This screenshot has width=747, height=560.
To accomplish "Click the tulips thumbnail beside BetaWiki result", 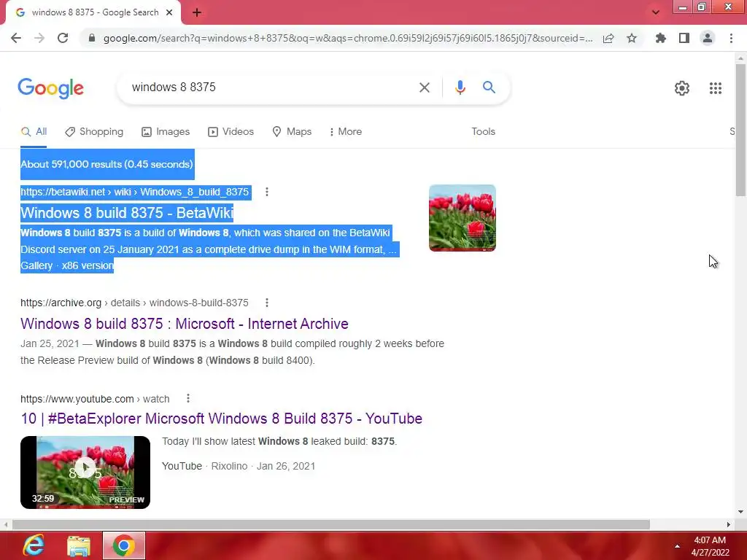I will point(462,217).
